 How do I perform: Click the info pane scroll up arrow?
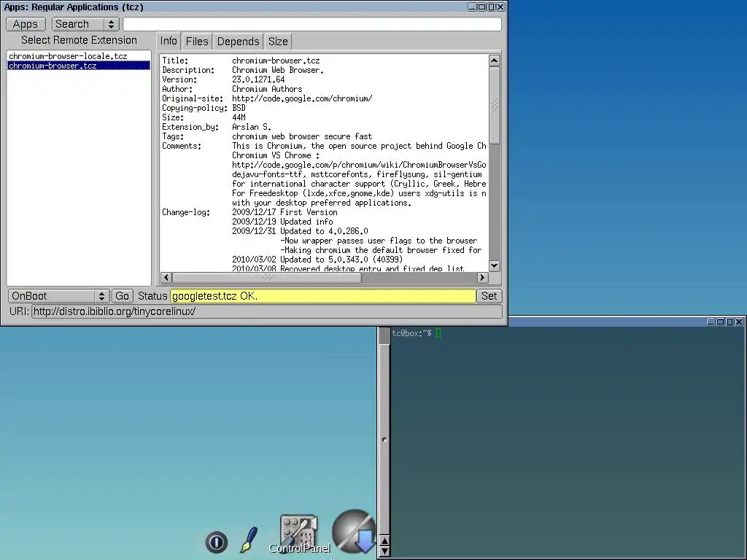(x=495, y=61)
